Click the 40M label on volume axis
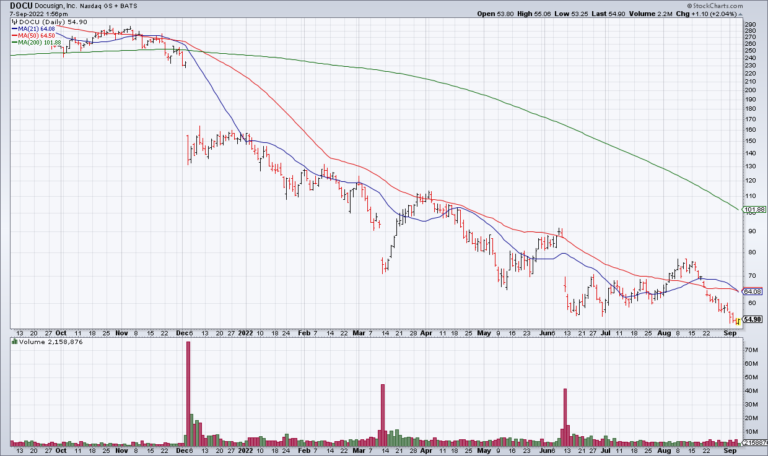768x456 pixels. click(752, 391)
